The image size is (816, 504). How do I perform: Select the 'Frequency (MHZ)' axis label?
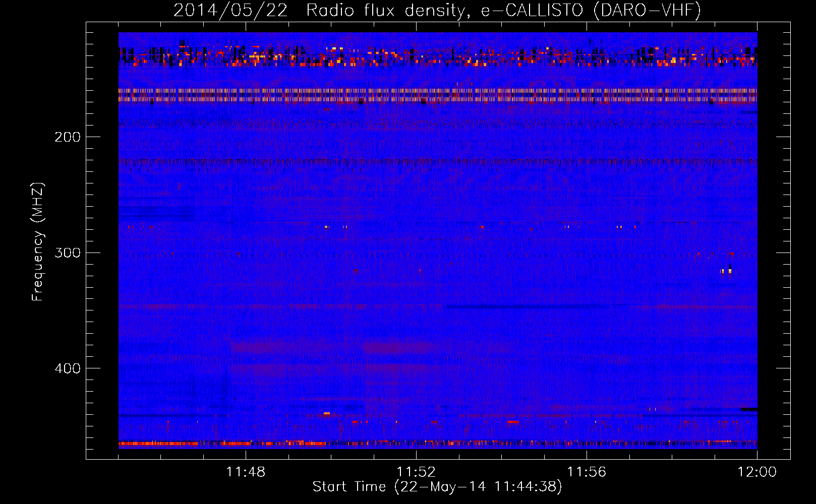coord(38,242)
